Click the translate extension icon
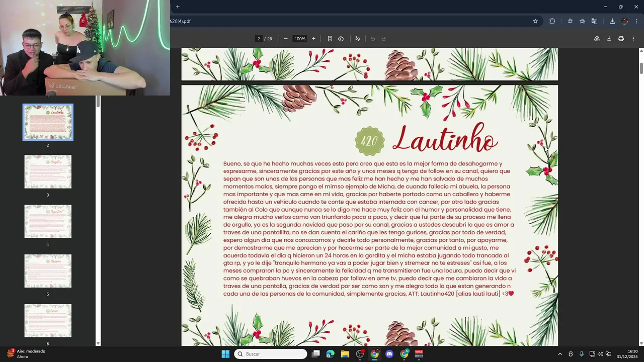Screen dimensions: 644x362 tap(594, 21)
